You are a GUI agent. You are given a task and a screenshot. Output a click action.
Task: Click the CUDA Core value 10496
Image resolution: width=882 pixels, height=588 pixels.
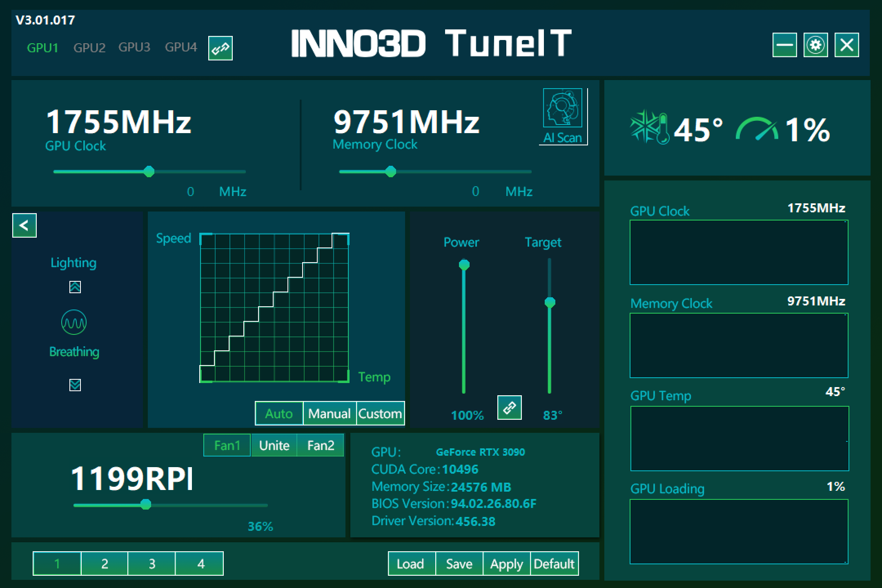click(x=460, y=469)
